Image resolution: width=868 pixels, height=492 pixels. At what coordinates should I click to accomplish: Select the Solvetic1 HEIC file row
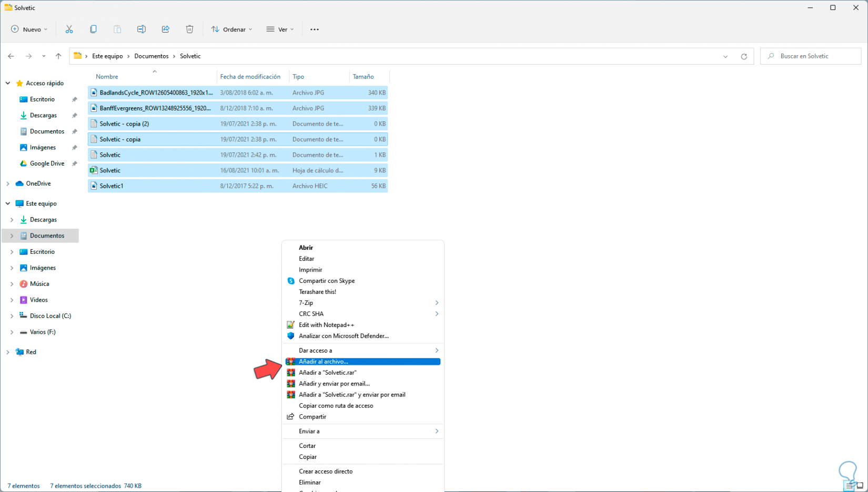click(238, 186)
